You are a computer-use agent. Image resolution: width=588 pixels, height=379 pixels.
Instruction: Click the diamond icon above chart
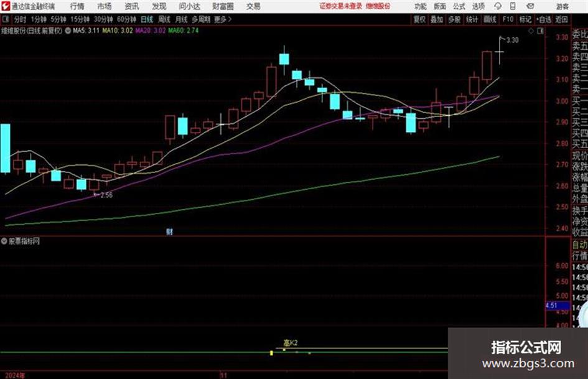point(531,31)
